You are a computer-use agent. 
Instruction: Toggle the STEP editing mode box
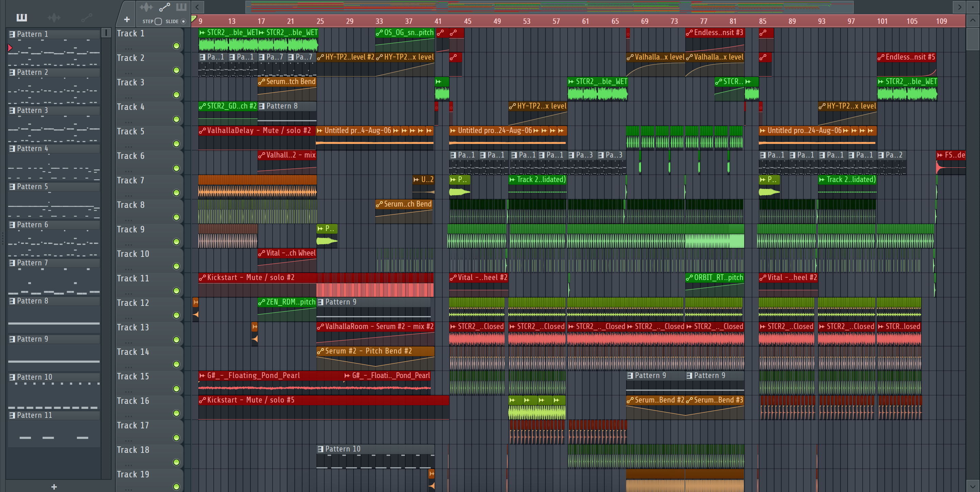coord(159,22)
